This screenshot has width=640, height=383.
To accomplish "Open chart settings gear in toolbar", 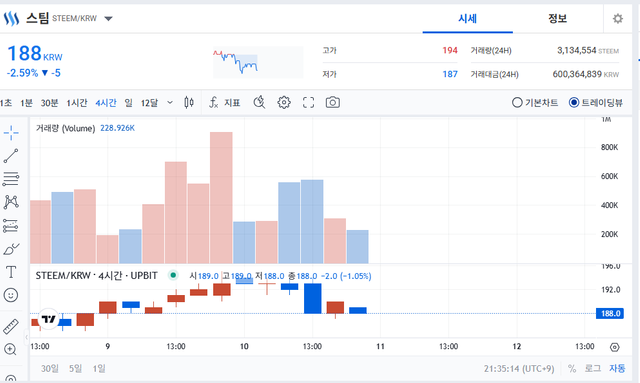I will click(284, 102).
